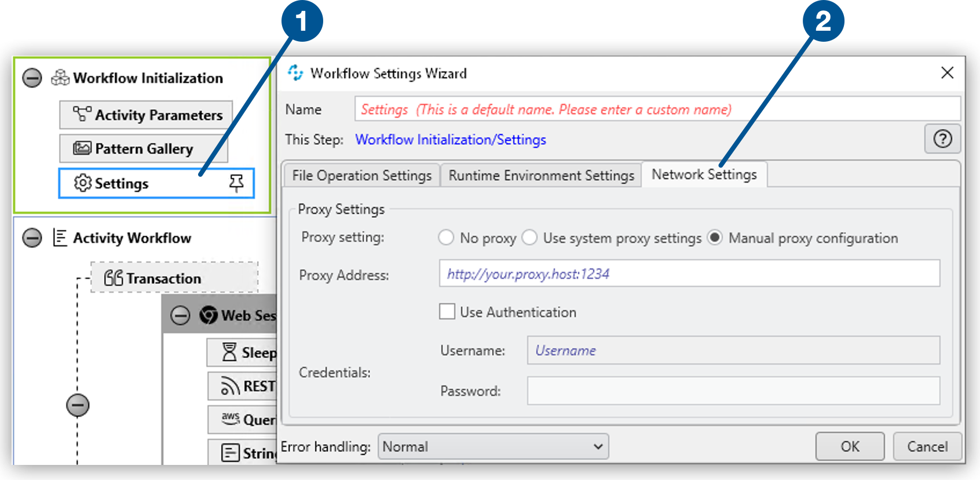980x480 pixels.
Task: Click the Transaction step icon
Action: (x=113, y=278)
